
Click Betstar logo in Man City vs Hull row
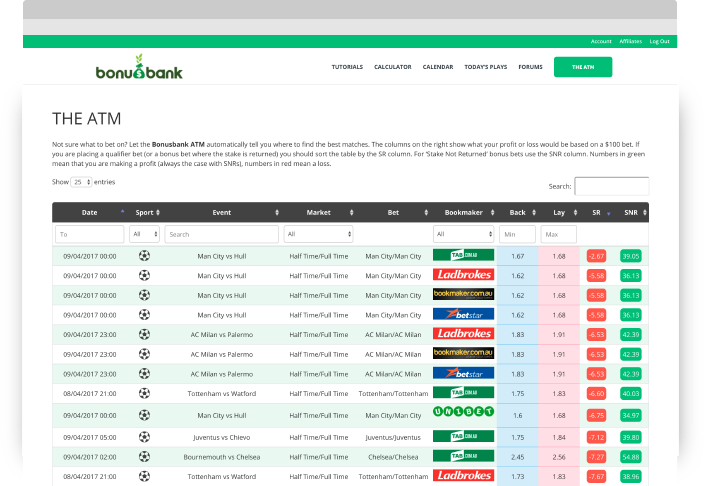click(463, 314)
